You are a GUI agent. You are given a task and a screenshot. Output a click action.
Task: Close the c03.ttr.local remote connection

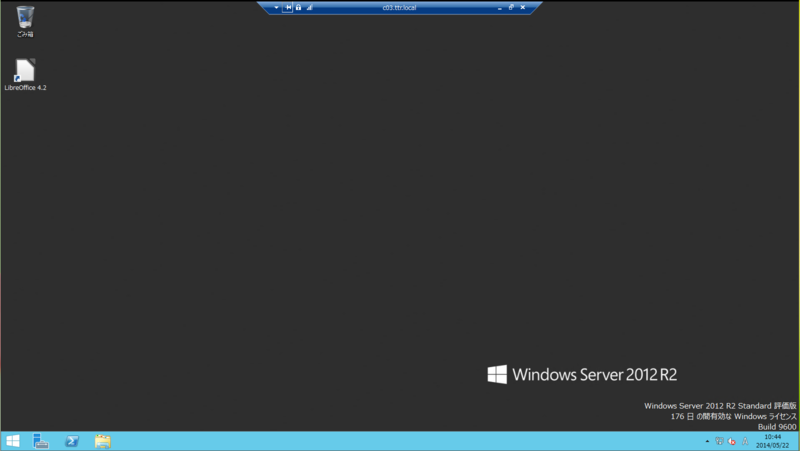coord(522,8)
